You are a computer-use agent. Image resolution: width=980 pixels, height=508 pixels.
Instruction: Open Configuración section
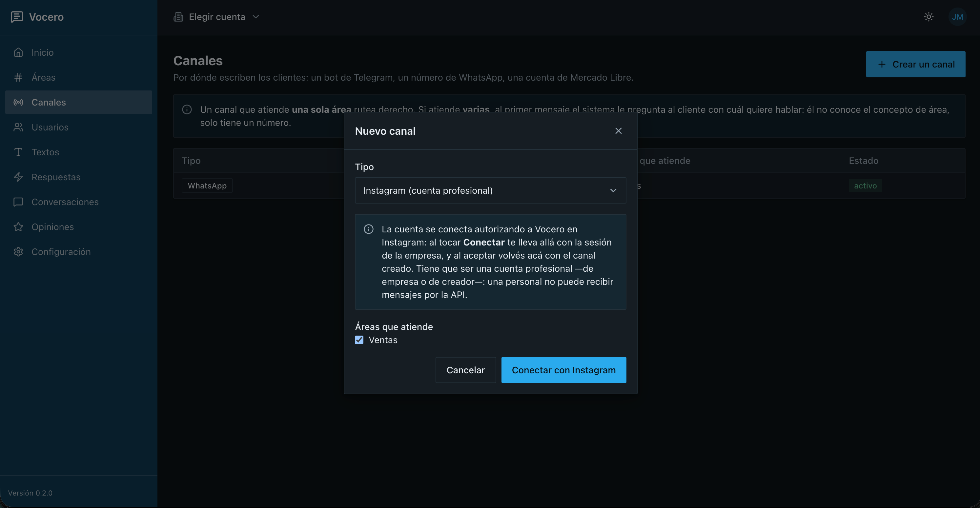click(79, 252)
